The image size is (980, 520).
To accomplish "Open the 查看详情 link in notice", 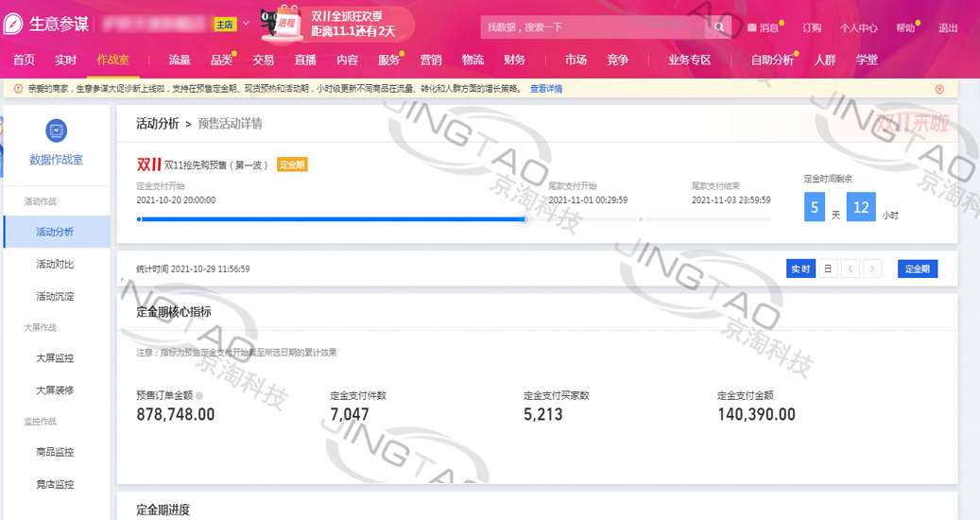I will coord(546,89).
